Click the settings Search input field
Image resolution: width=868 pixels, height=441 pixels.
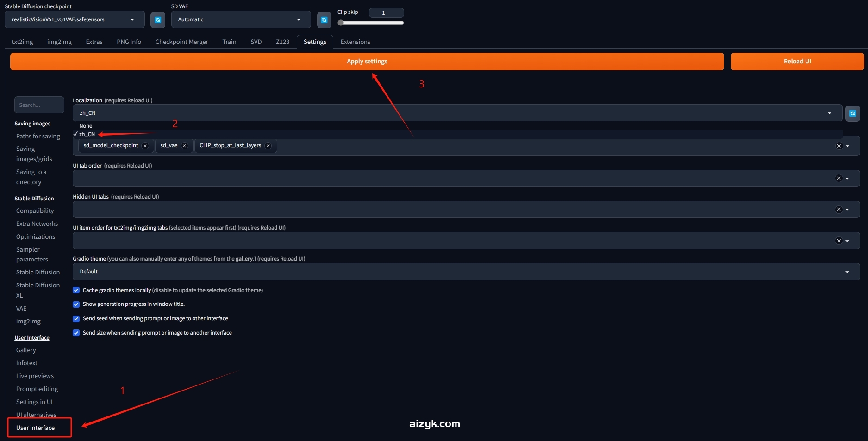(x=39, y=105)
